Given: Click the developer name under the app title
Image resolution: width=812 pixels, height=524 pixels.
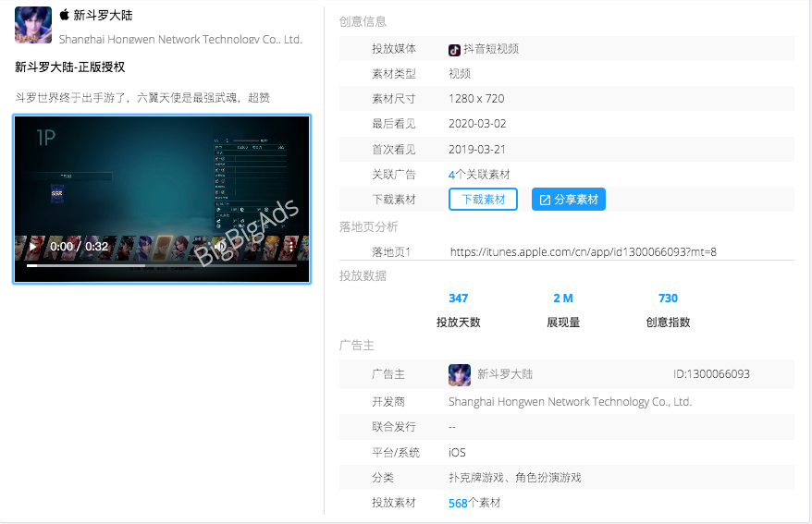Looking at the screenshot, I should [180, 40].
